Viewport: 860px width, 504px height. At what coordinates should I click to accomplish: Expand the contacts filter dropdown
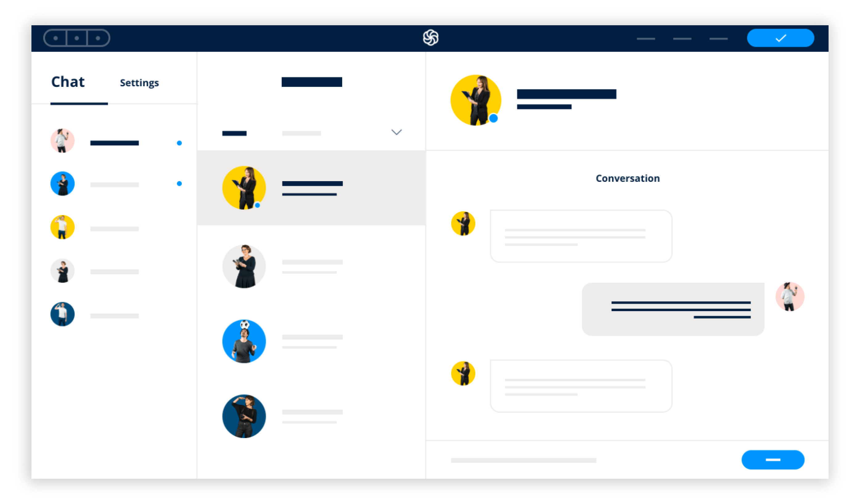pos(395,132)
